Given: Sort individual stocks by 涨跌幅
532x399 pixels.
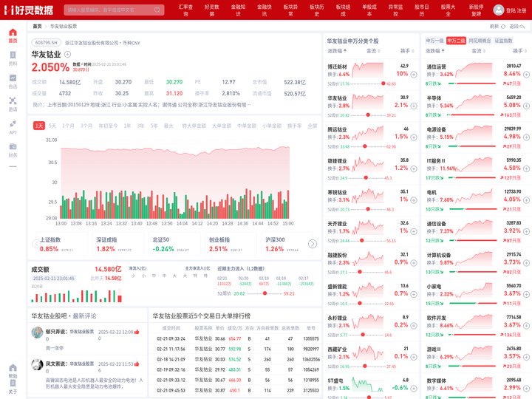Looking at the screenshot, I should point(337,51).
